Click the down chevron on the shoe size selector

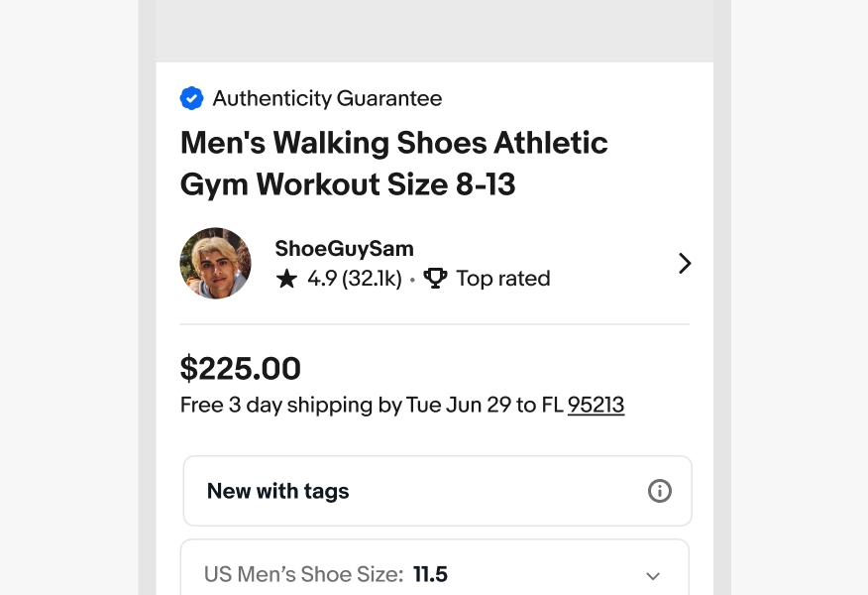pyautogui.click(x=653, y=575)
